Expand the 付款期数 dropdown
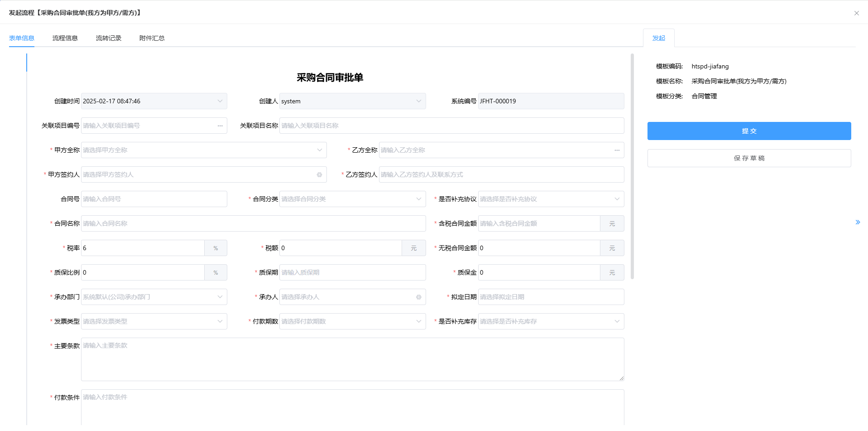Viewport: 868px width, 431px height. 353,321
